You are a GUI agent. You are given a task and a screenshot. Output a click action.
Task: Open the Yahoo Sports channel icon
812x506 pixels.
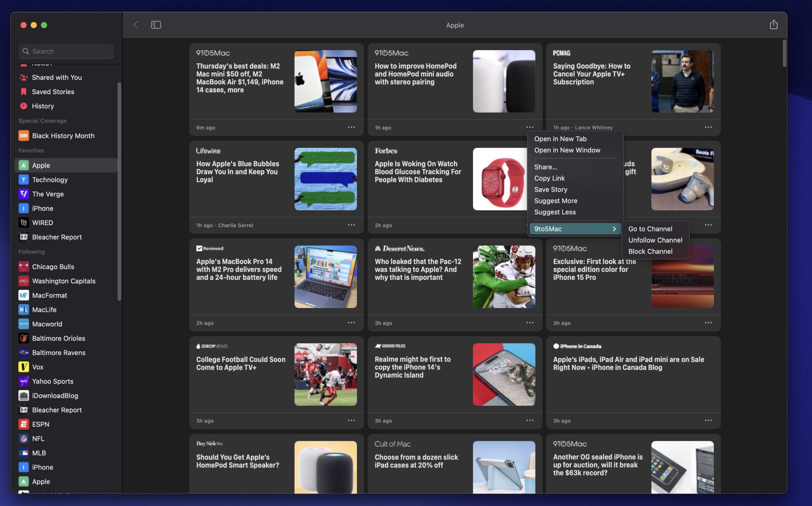(23, 381)
